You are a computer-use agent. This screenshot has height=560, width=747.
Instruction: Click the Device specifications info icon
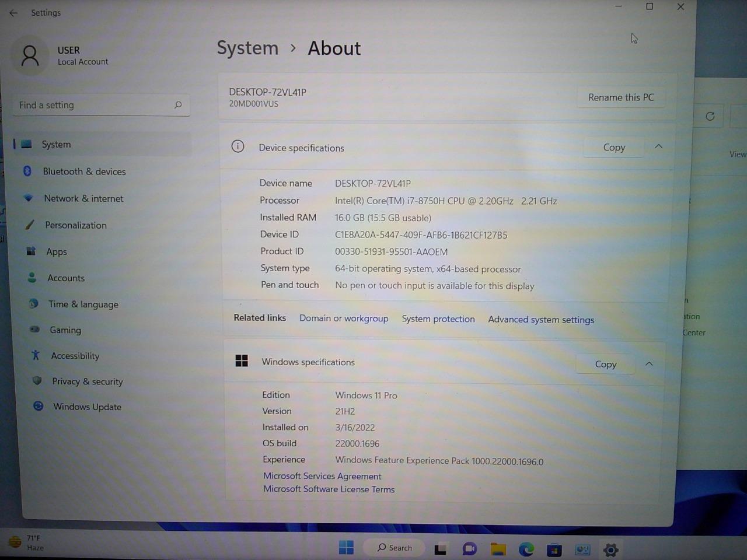click(x=238, y=146)
